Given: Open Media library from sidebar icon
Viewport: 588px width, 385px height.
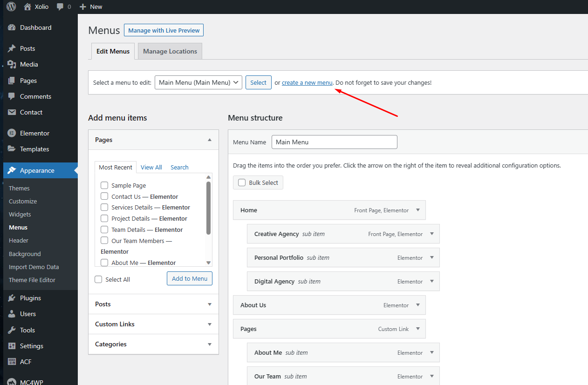Looking at the screenshot, I should [12, 64].
